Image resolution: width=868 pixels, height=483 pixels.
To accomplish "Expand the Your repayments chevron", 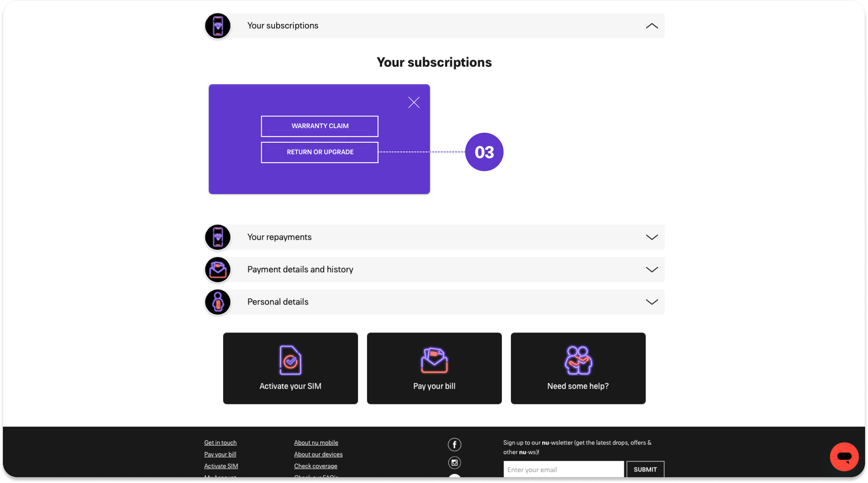I will click(652, 237).
